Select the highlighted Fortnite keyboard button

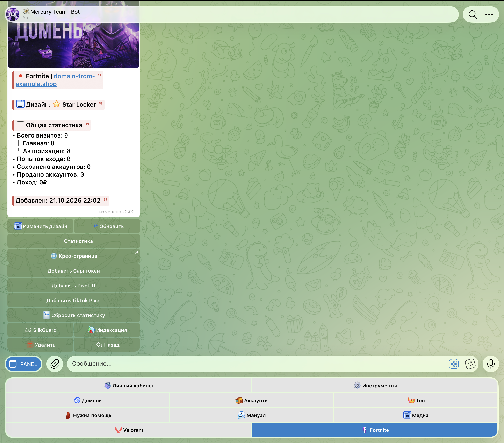(375, 430)
